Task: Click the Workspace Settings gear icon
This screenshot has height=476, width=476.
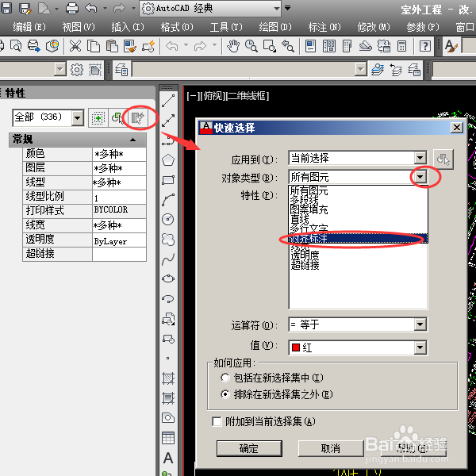Action: click(77, 70)
